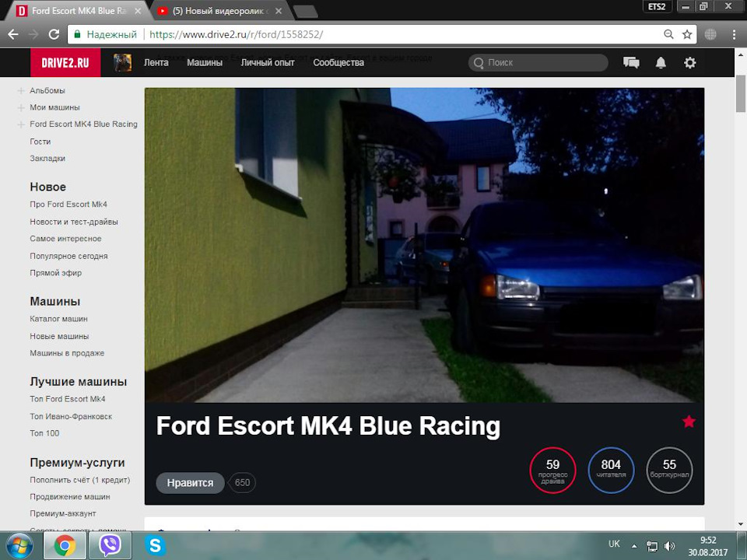Click the Поиск search field
Screen dimensions: 747x560
click(x=538, y=62)
